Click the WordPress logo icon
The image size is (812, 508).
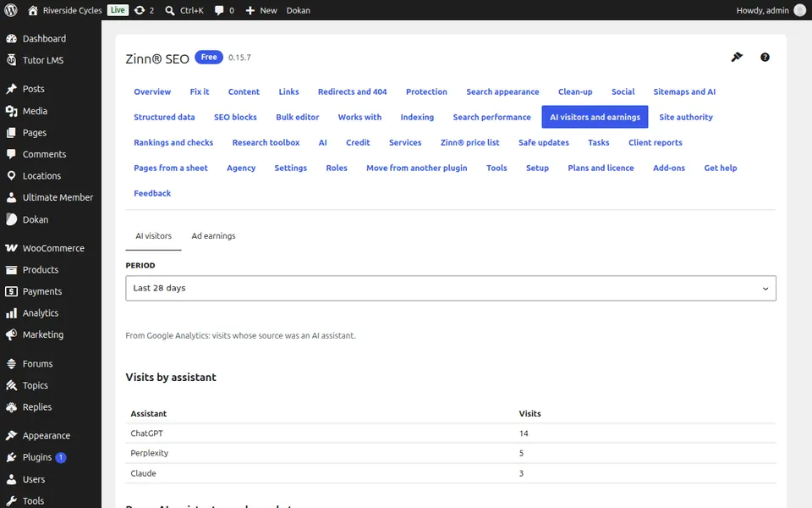click(11, 10)
